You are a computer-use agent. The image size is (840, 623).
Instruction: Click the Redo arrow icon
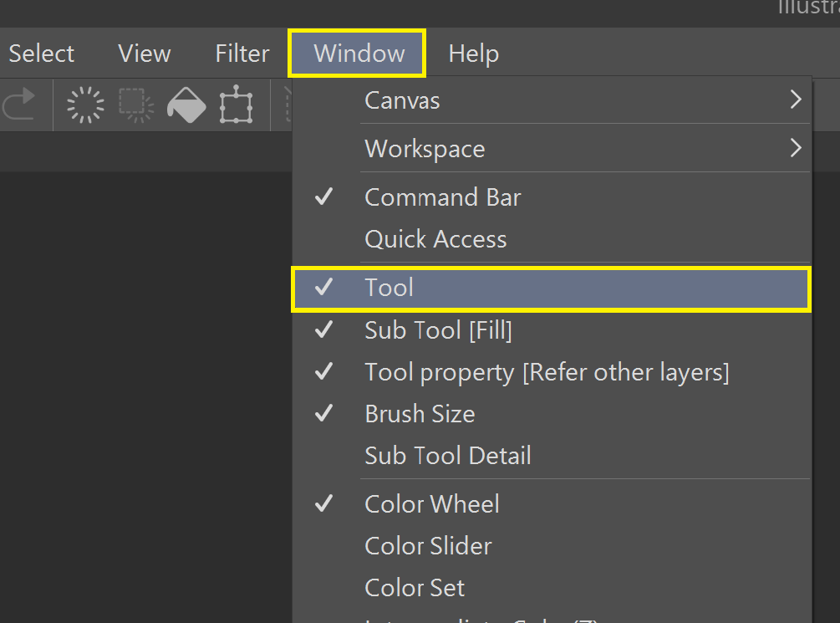point(18,105)
